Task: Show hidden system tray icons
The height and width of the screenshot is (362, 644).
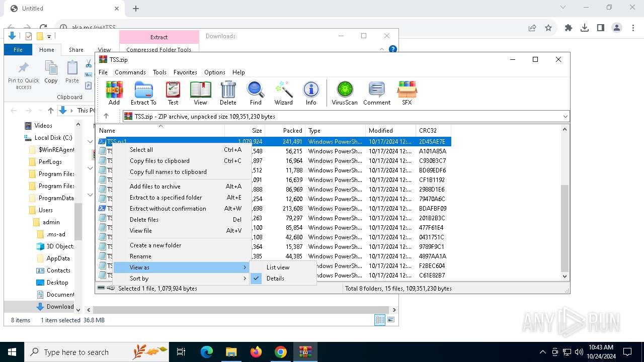Action: click(x=542, y=352)
